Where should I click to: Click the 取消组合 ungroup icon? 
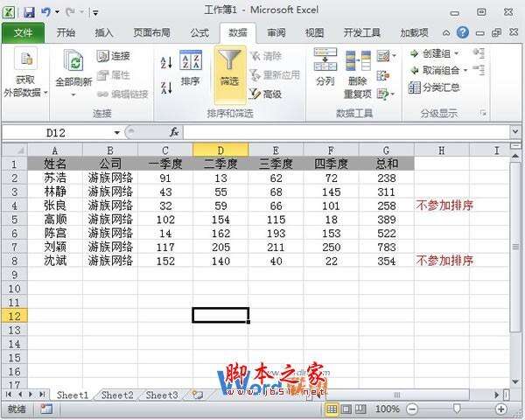tap(415, 70)
